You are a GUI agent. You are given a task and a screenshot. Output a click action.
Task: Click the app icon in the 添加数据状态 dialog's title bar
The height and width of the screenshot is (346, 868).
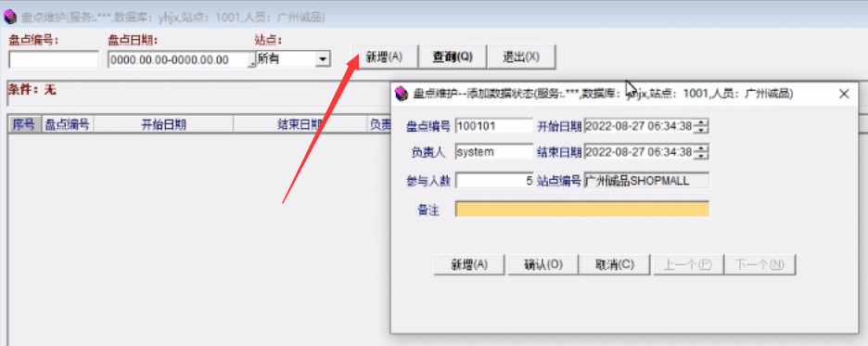[401, 94]
